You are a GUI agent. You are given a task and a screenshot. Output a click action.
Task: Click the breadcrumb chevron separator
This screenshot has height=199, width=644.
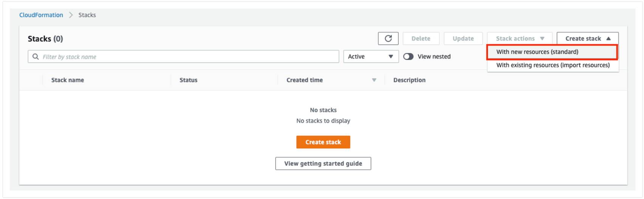[71, 15]
